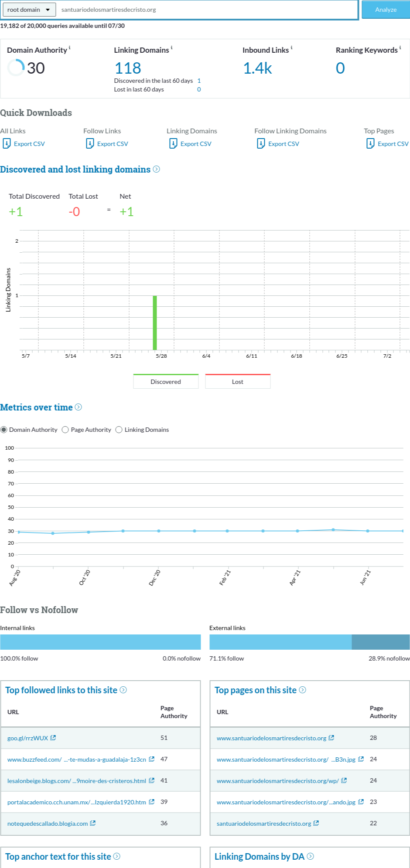
Task: Open the santuariodelosmartiresdecristo.org/wp/ page link
Action: (x=277, y=780)
